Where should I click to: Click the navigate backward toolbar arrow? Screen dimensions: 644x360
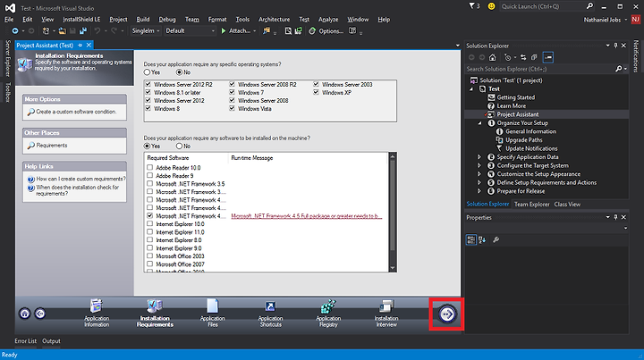(15, 30)
